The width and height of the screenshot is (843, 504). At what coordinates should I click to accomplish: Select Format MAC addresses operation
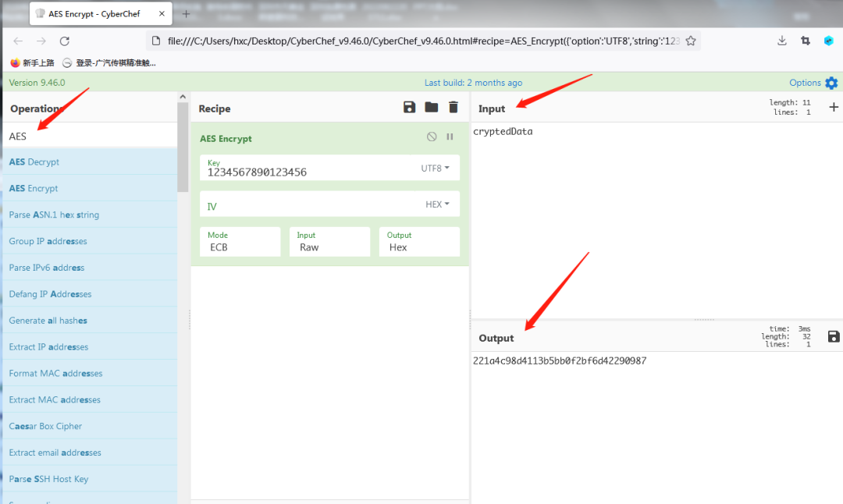pos(90,373)
